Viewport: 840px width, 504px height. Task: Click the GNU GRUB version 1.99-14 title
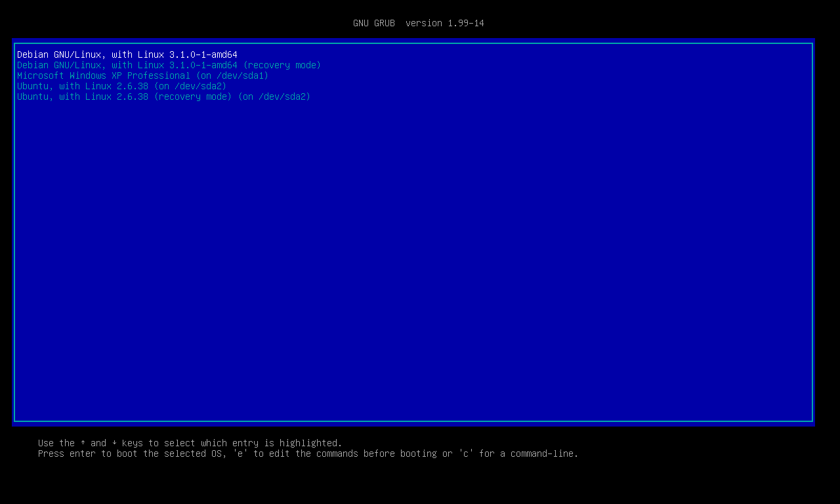tap(419, 23)
